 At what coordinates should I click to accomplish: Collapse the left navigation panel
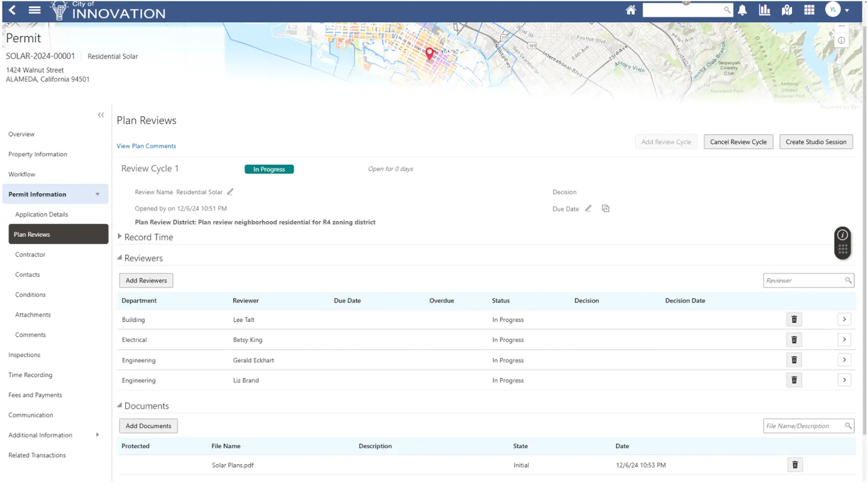tap(101, 115)
